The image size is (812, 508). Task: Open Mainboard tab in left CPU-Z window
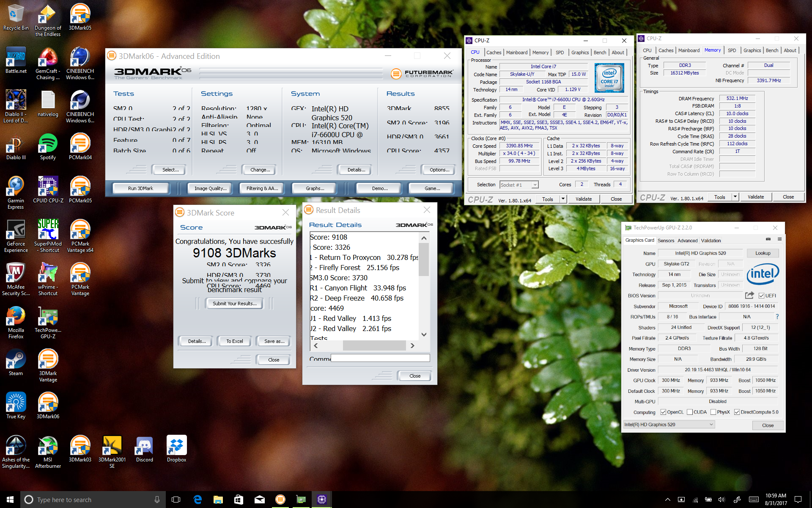click(517, 52)
